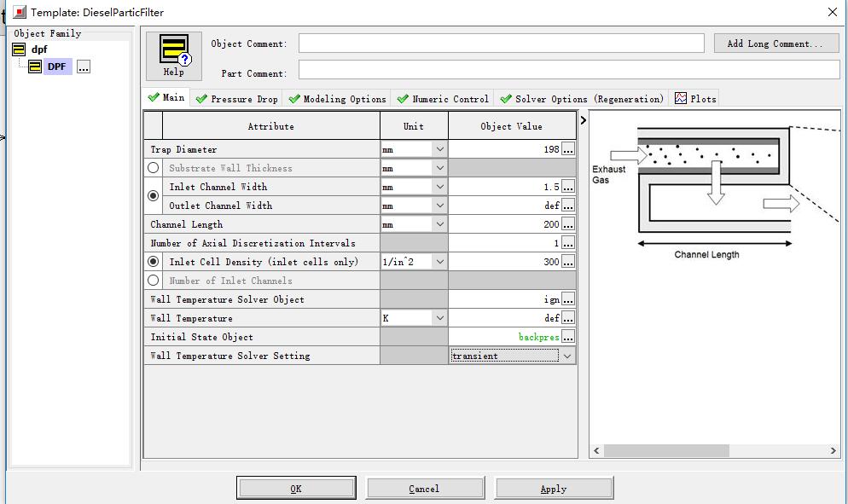This screenshot has height=504, width=848.
Task: Select Number of Inlet Channels radio button
Action: pyautogui.click(x=154, y=281)
